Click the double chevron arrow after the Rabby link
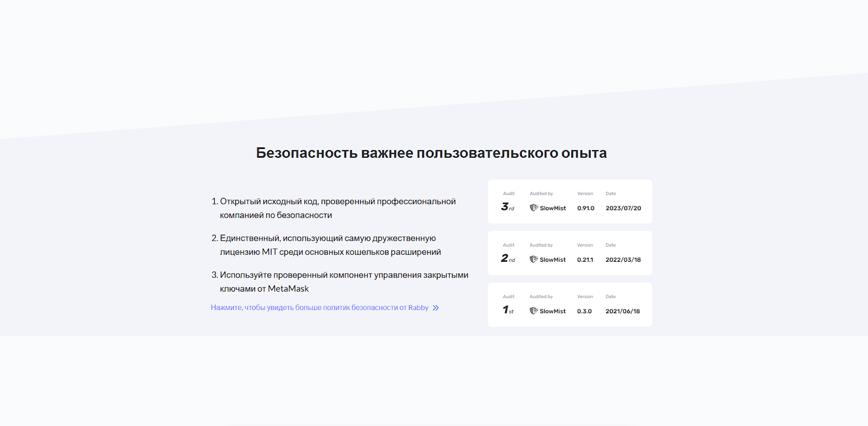868x426 pixels. pyautogui.click(x=436, y=308)
